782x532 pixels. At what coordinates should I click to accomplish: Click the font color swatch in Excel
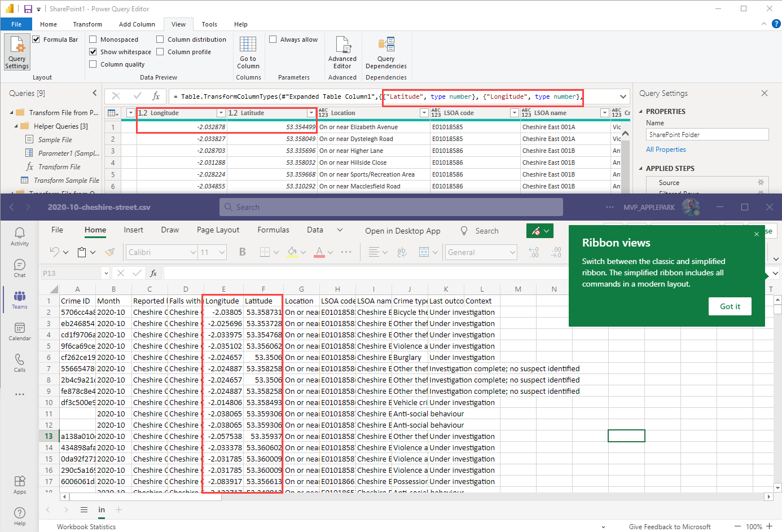click(319, 252)
